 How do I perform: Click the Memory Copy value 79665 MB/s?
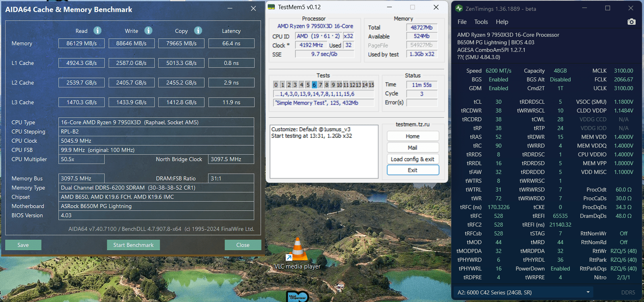click(x=181, y=43)
